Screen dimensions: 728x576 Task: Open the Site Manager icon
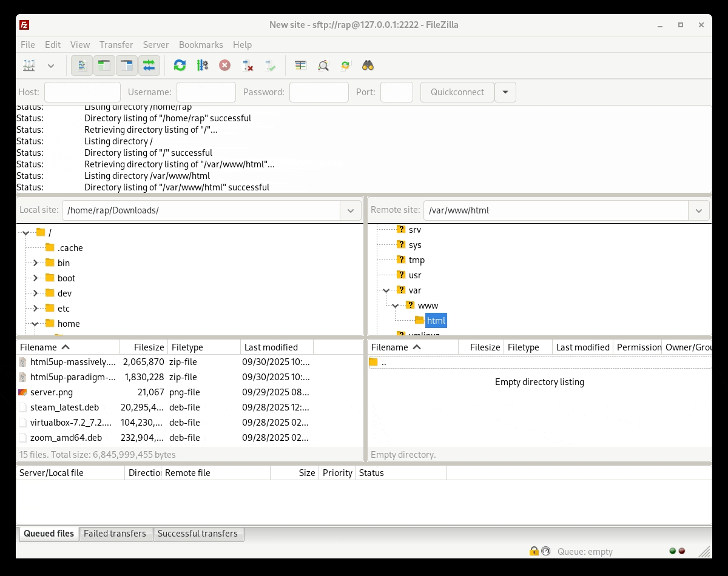click(x=29, y=65)
